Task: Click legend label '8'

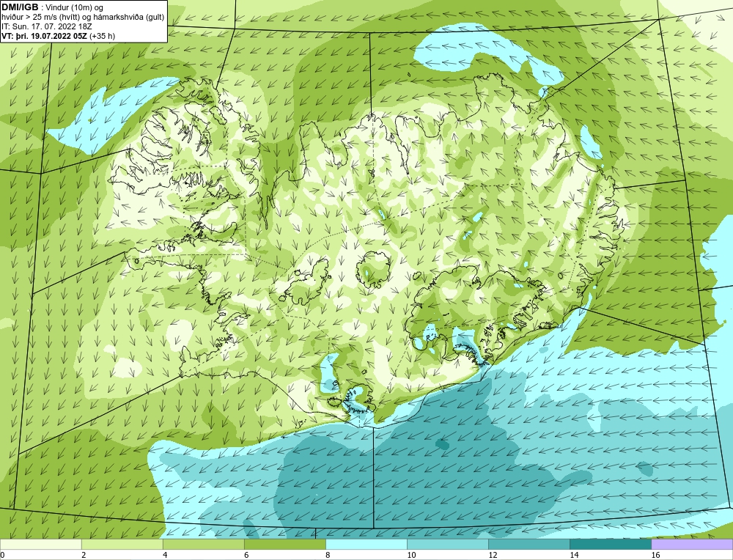Action: [x=328, y=555]
